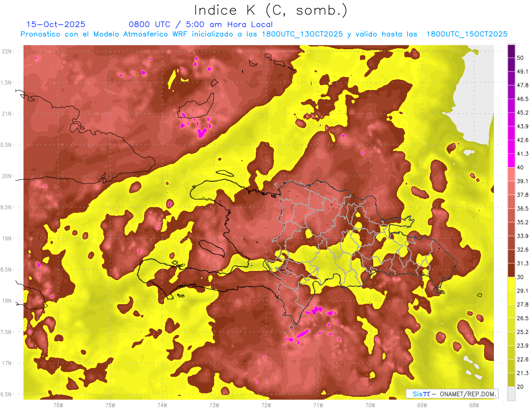Screen dimensions: 532x411
Task: Click the yellow 29.1 colorbar segment
Action: (x=511, y=284)
